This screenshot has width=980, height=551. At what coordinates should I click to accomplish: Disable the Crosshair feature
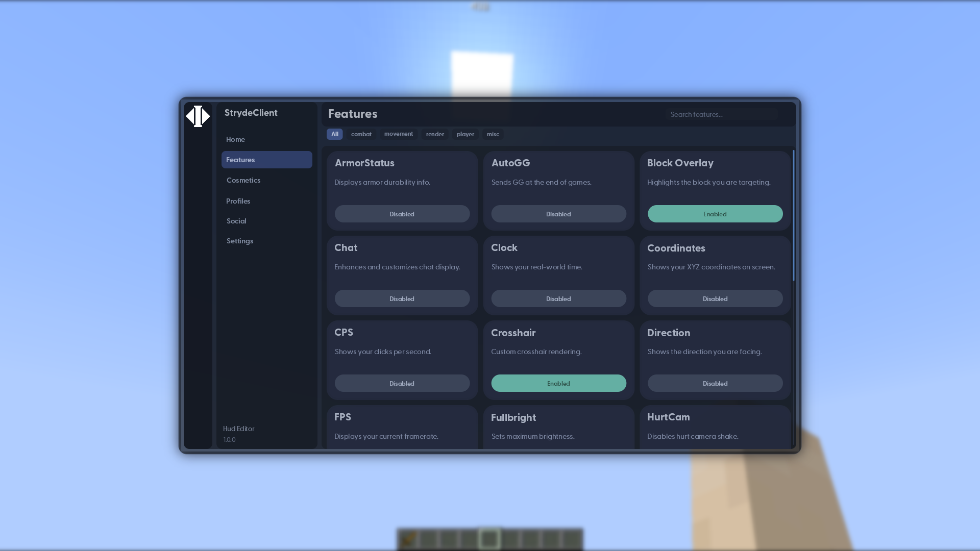(558, 383)
